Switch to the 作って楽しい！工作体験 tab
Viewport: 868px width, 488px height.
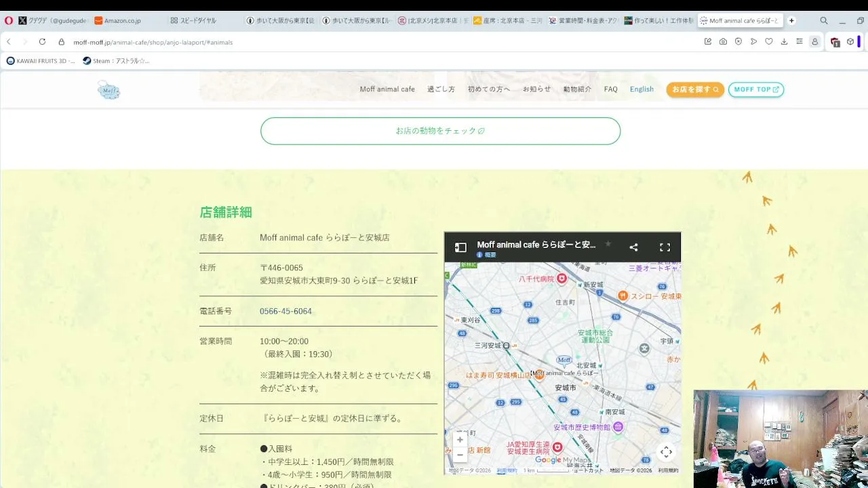pos(659,21)
